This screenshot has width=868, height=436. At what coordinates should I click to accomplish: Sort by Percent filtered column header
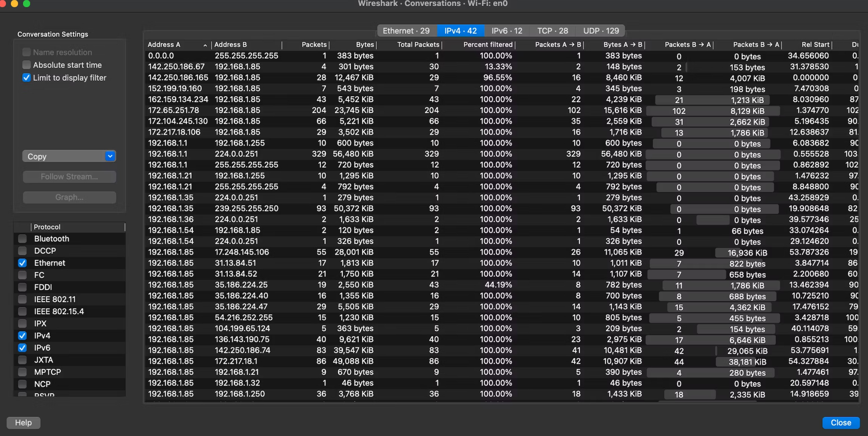pyautogui.click(x=479, y=45)
